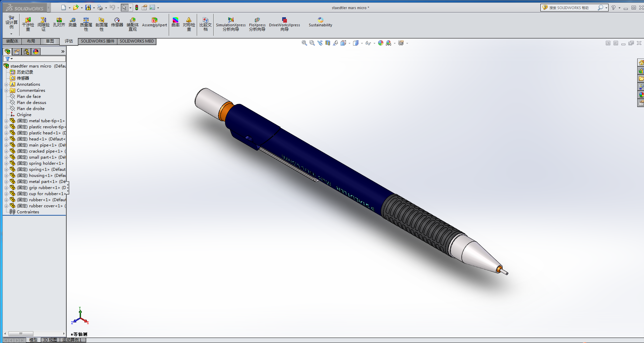
Task: Open the PropertyManager tab icon
Action: (17, 52)
